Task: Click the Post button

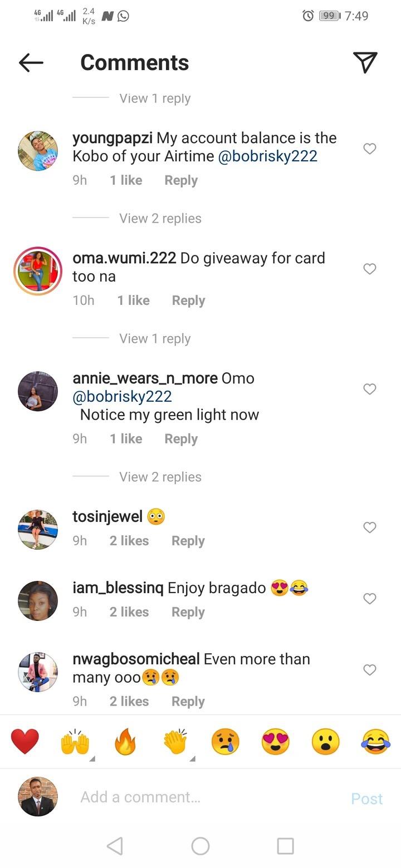Action: point(367,798)
